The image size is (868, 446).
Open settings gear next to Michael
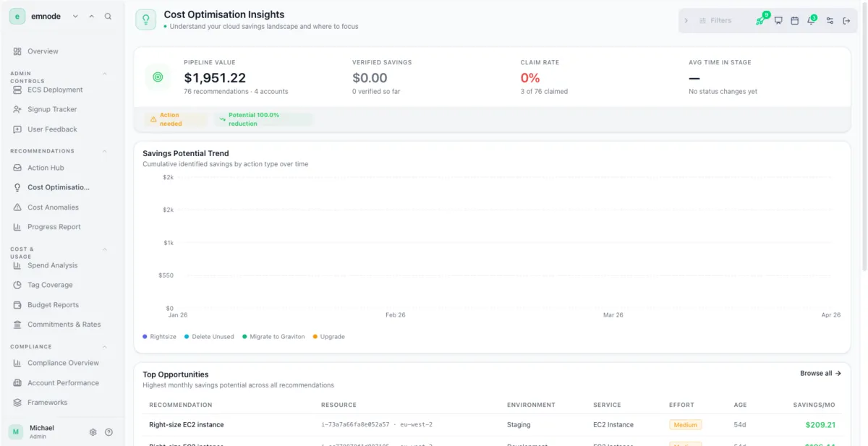tap(93, 432)
